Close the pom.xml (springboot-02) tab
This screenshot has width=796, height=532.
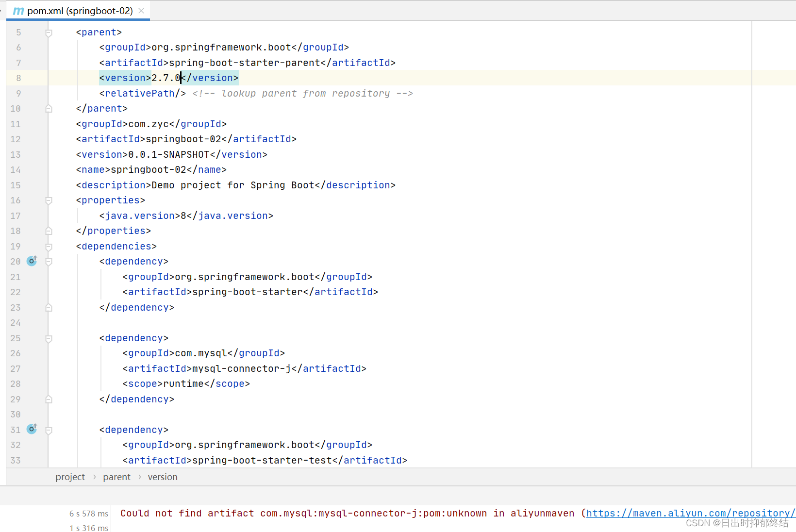[141, 11]
